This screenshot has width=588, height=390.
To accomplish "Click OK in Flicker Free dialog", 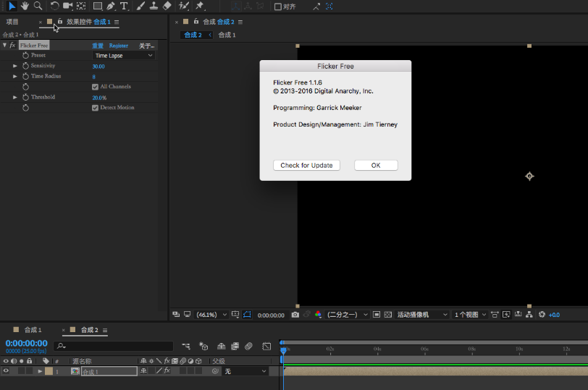I will click(x=376, y=165).
